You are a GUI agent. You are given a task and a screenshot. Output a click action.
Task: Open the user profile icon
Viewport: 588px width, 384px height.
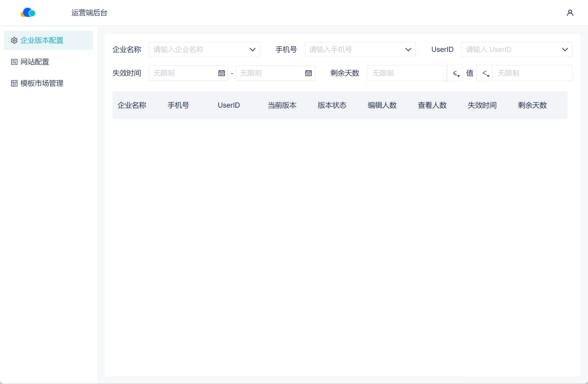pyautogui.click(x=570, y=13)
